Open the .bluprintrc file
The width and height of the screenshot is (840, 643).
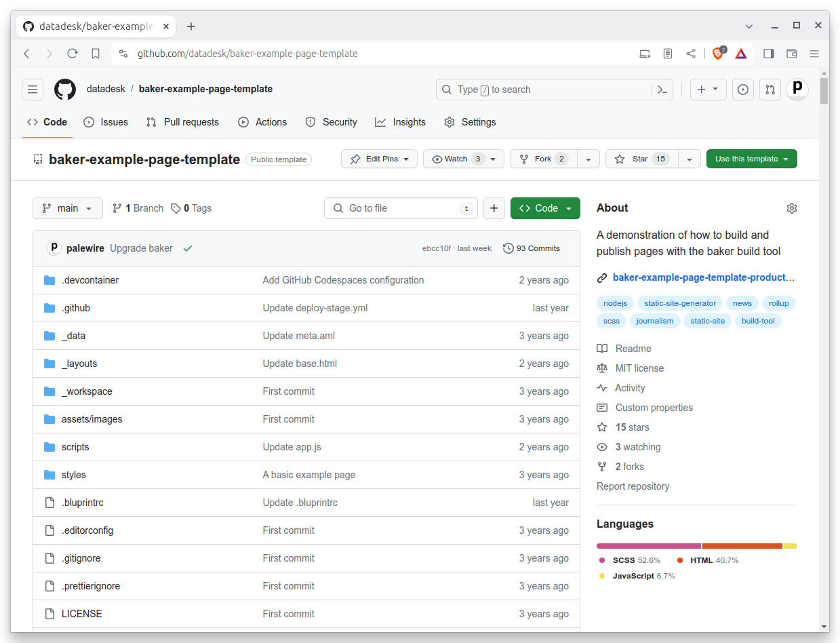(x=83, y=503)
